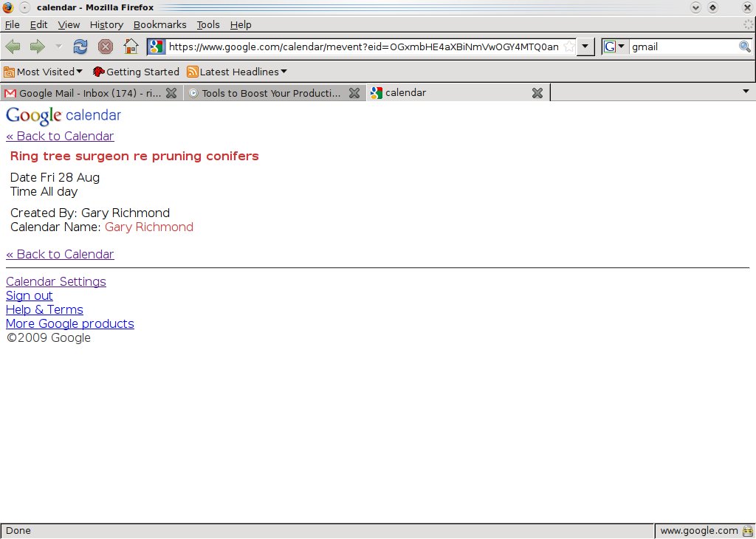Focus the search box containing gmail
This screenshot has height=539, width=756.
pos(683,47)
